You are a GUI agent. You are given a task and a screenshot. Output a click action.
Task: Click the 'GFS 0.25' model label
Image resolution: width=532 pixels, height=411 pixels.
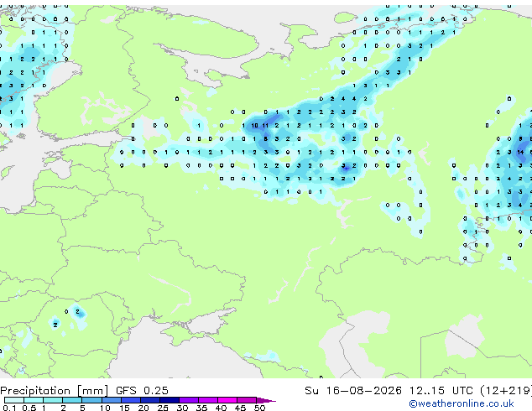142,391
